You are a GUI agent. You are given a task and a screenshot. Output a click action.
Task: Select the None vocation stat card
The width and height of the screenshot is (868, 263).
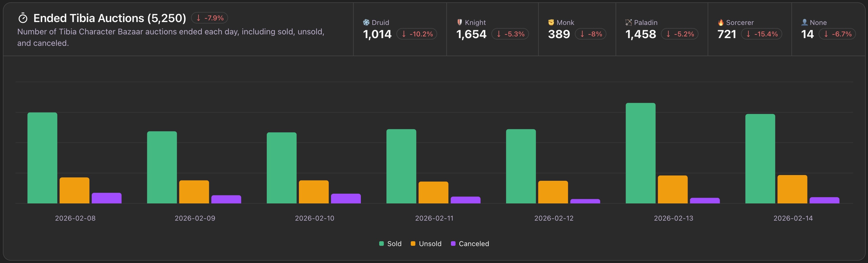(x=828, y=29)
